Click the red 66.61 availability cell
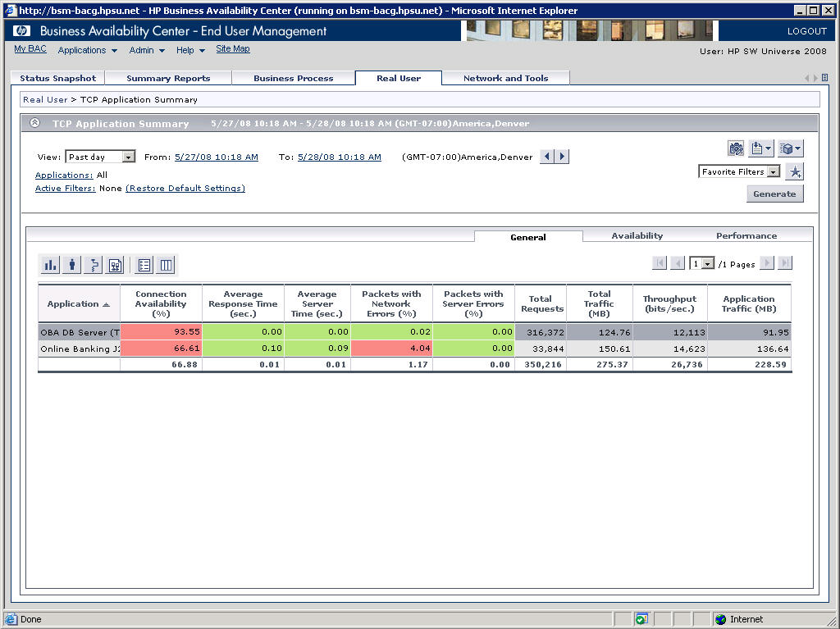 162,349
